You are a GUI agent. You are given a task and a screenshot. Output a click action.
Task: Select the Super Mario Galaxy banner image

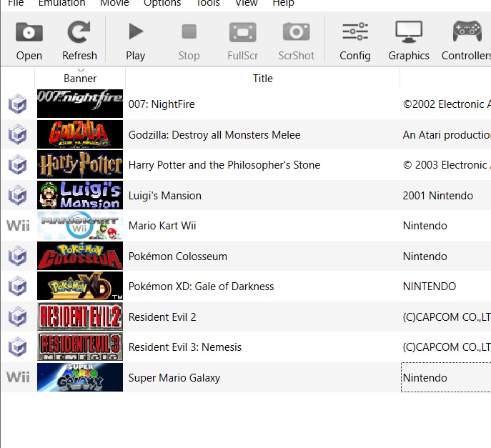[x=80, y=377]
